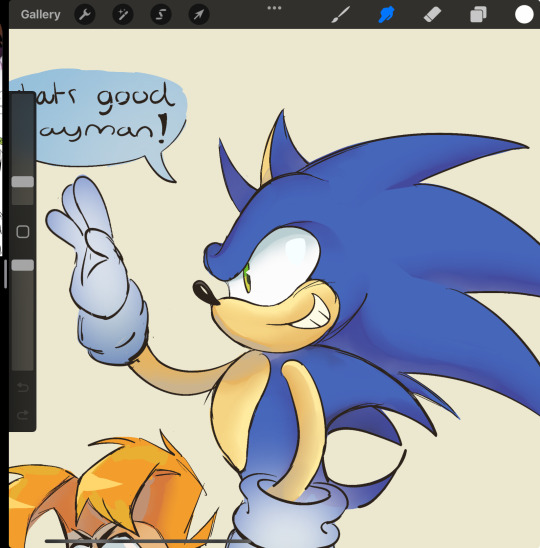This screenshot has height=548, width=540.
Task: Open the Adjustments magic wand menu
Action: coord(123,14)
